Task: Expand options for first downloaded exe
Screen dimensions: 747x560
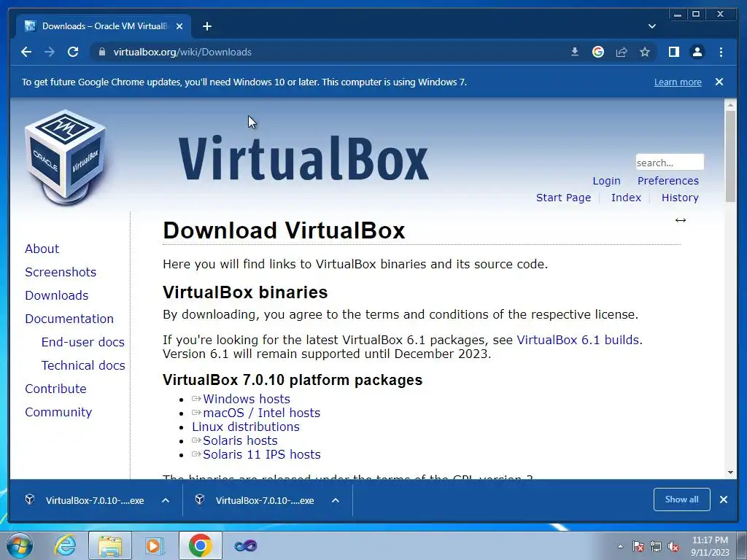Action: [x=166, y=500]
